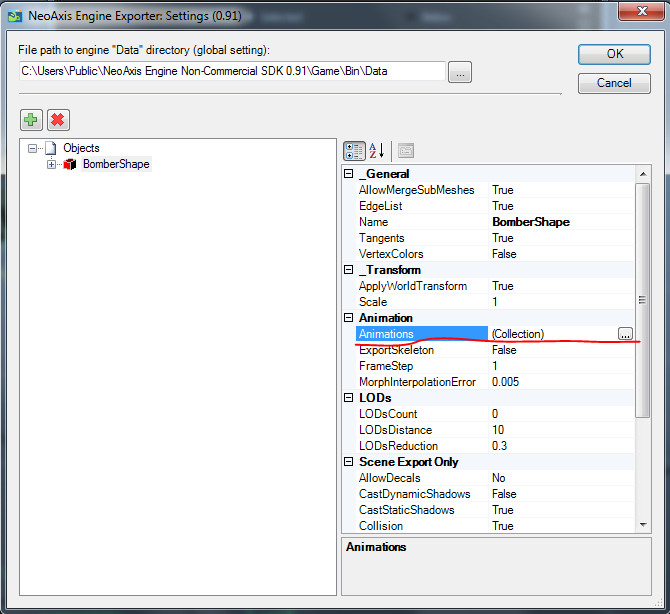This screenshot has height=614, width=670.
Task: Click the property grid scroll up arrow
Action: (x=643, y=174)
